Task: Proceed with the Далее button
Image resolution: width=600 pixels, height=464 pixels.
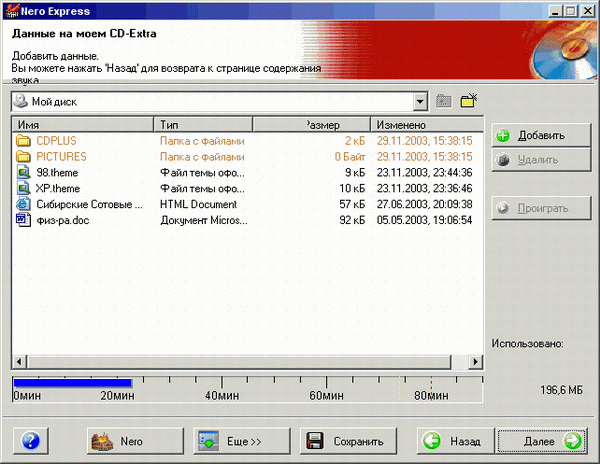Action: point(542,441)
